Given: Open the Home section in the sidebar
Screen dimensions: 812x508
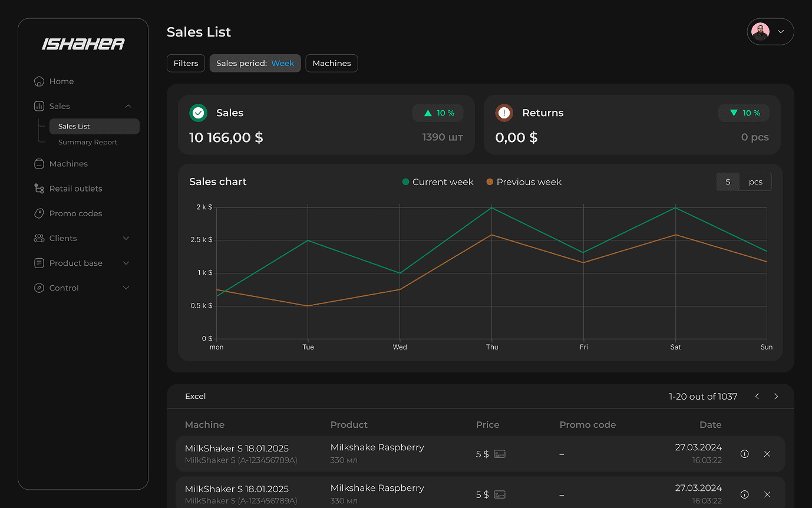Looking at the screenshot, I should (x=62, y=81).
